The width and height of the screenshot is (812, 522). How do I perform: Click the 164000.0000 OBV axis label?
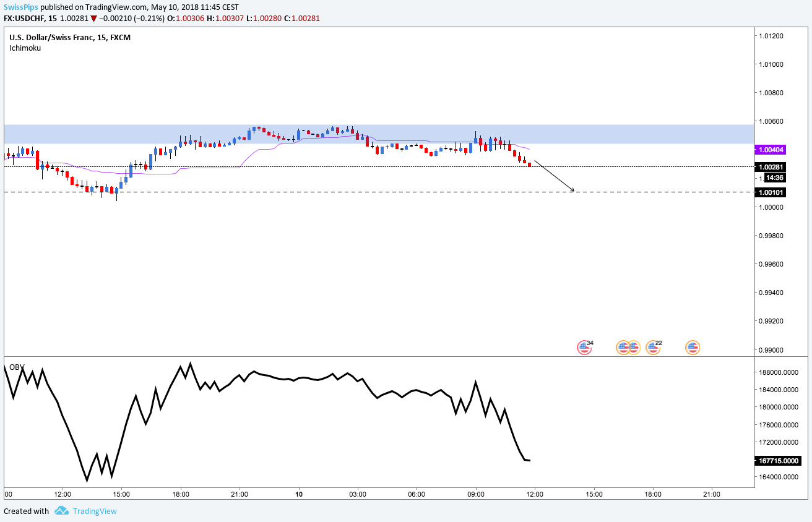click(x=780, y=477)
